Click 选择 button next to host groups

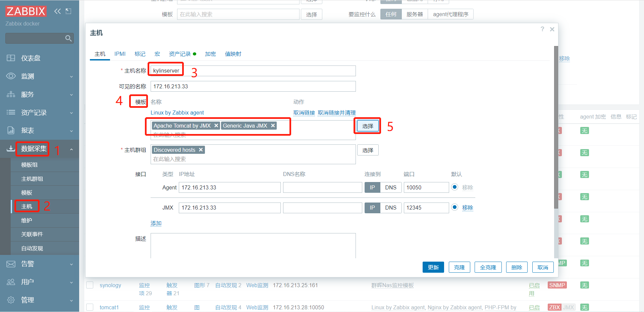point(368,150)
